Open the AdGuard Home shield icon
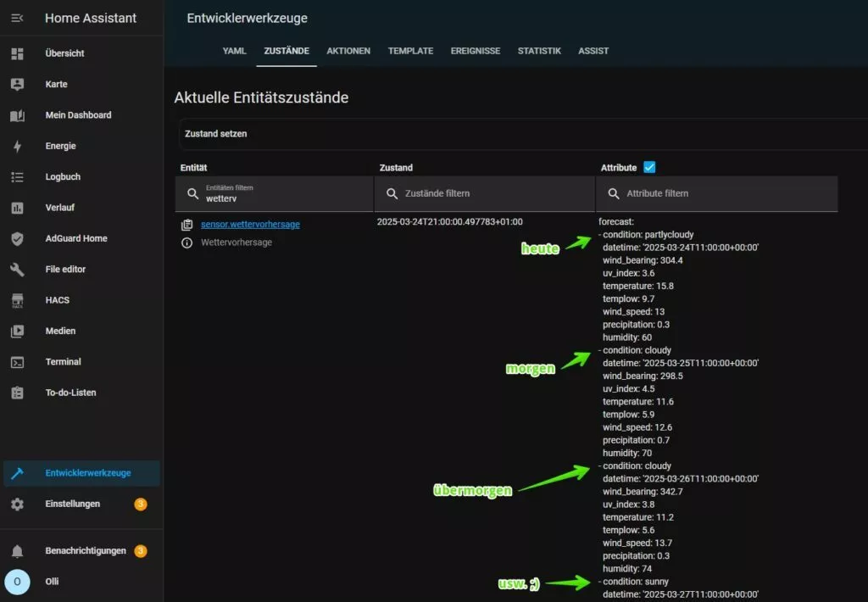The width and height of the screenshot is (868, 602). click(x=17, y=238)
